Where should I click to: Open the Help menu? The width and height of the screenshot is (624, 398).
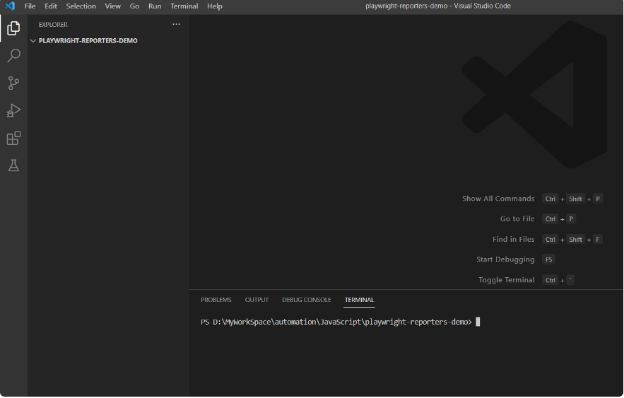click(x=214, y=6)
